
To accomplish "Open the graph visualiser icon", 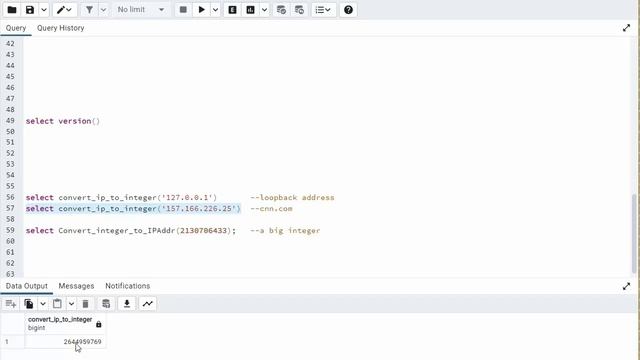I will [x=148, y=304].
